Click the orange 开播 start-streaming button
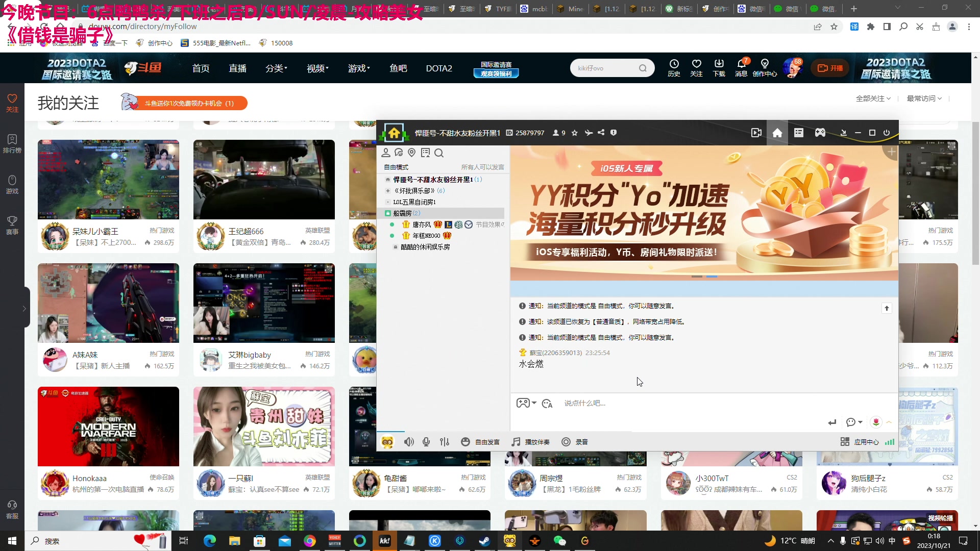Viewport: 980px width, 551px height. (829, 68)
